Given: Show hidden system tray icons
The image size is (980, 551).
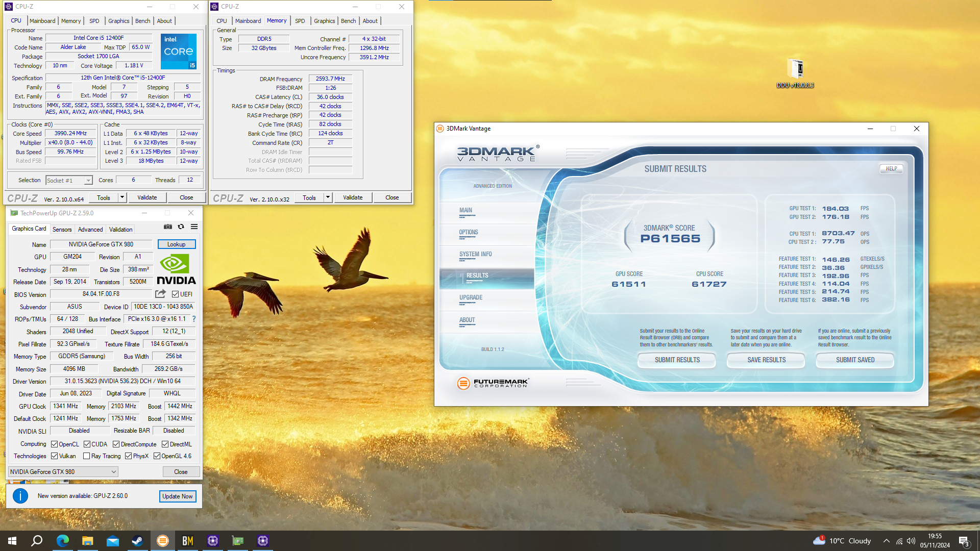Looking at the screenshot, I should click(x=887, y=541).
